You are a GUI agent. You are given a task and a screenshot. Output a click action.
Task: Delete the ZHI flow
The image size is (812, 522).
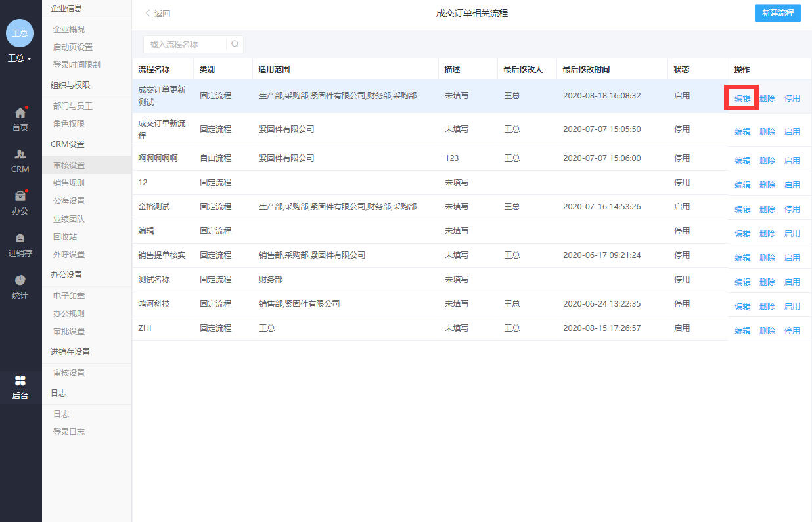(x=767, y=331)
